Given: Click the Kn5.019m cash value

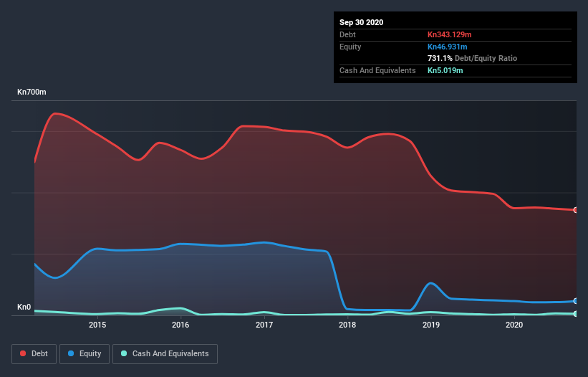Looking at the screenshot, I should (445, 70).
